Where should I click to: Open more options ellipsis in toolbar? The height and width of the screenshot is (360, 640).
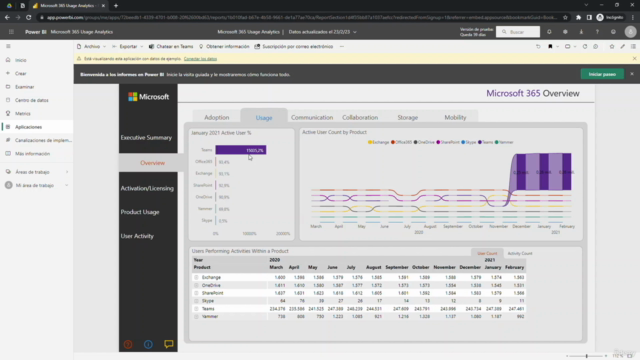pyautogui.click(x=342, y=47)
